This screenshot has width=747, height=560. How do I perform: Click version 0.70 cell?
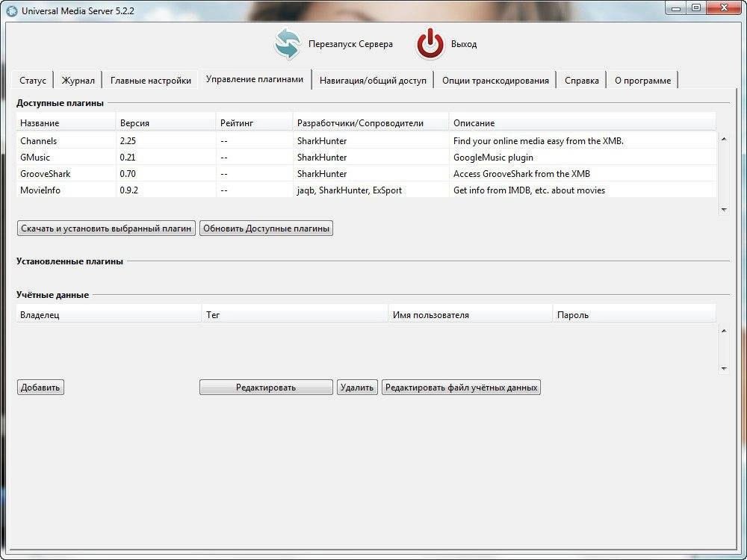tap(166, 174)
